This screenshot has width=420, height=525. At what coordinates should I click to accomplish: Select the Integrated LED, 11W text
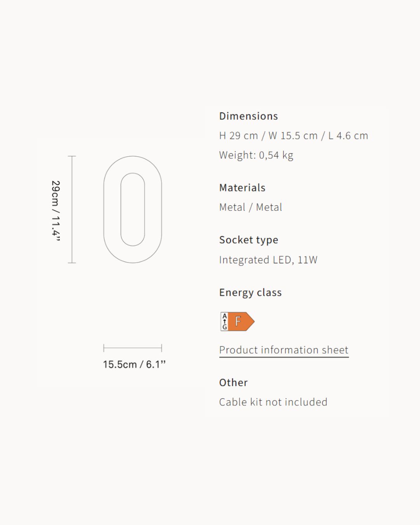point(268,260)
